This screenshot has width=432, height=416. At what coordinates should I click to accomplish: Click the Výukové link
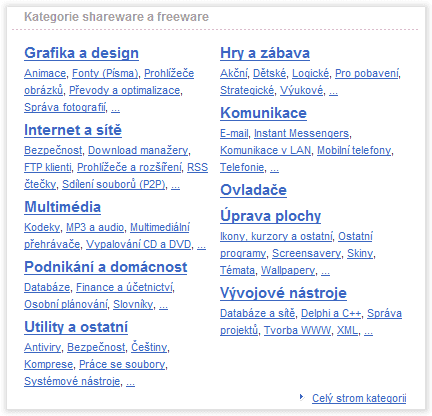[x=302, y=90]
